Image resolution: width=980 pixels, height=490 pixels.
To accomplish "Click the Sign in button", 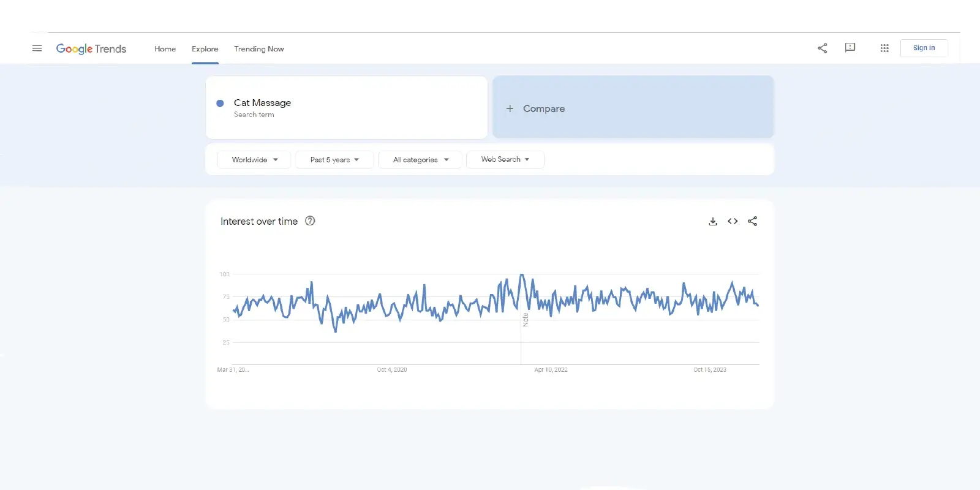I will tap(924, 48).
